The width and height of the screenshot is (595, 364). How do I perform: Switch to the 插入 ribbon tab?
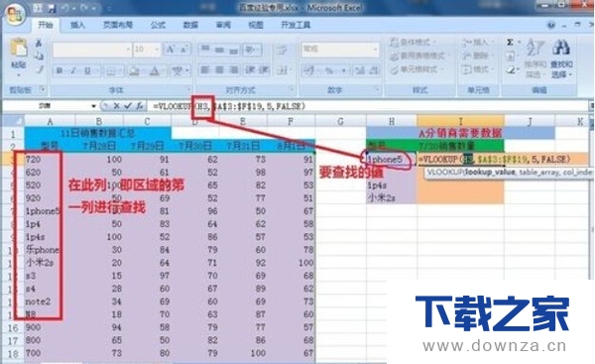pyautogui.click(x=77, y=25)
